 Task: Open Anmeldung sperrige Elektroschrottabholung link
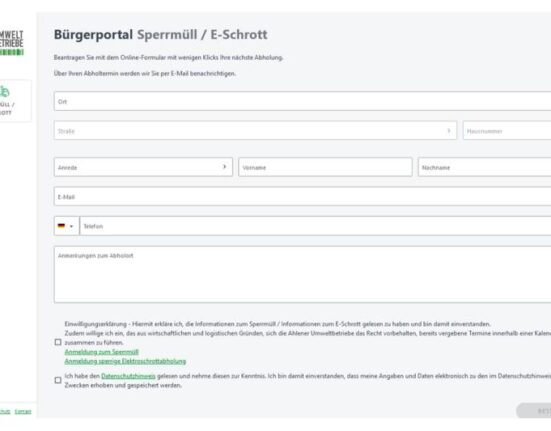[x=125, y=361]
